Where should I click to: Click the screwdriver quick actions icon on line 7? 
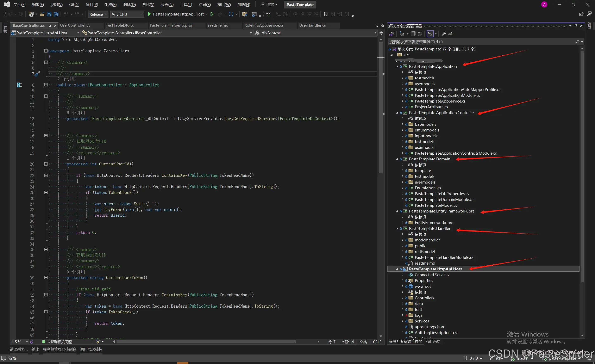tap(37, 74)
